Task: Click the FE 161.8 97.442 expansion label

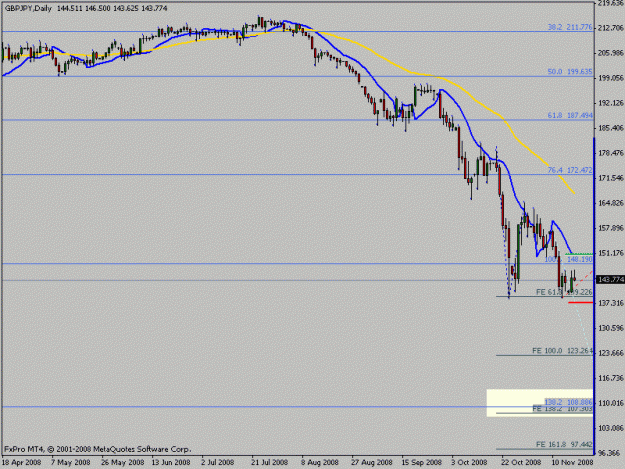Action: [564, 444]
